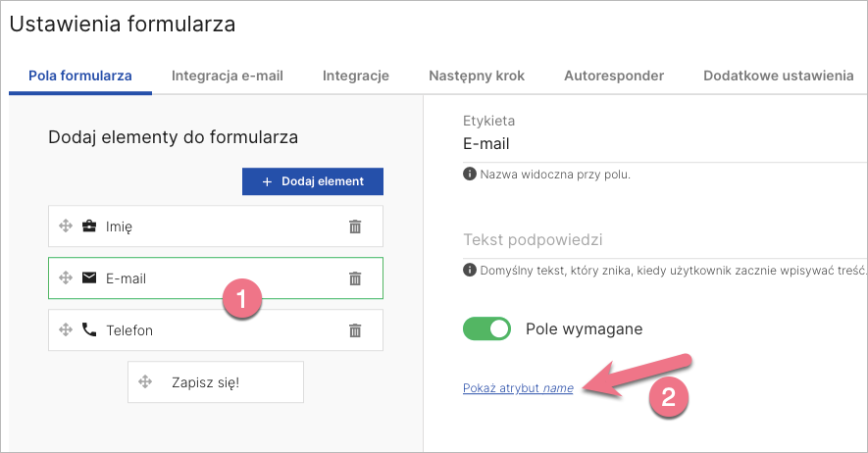
Task: Click the drag handle next to Imię
Action: point(66,226)
